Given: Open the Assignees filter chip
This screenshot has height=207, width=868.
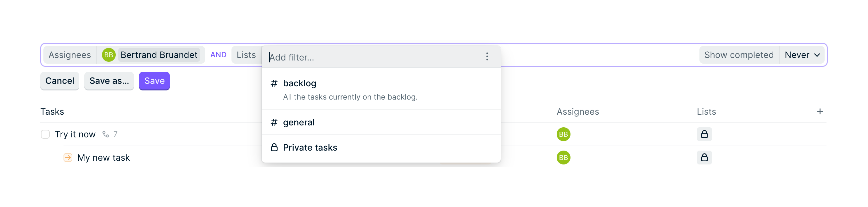Looking at the screenshot, I should click(70, 55).
